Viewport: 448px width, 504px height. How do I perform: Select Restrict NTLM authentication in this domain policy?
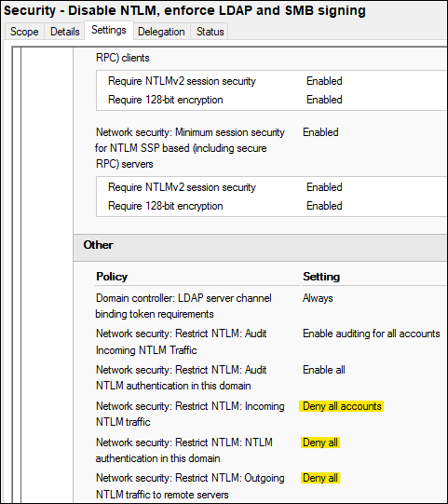click(184, 450)
